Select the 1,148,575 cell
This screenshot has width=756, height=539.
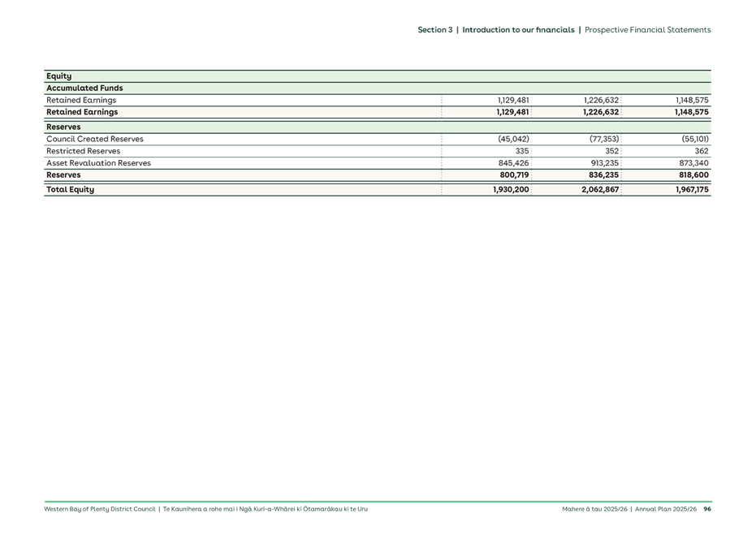[x=691, y=112]
